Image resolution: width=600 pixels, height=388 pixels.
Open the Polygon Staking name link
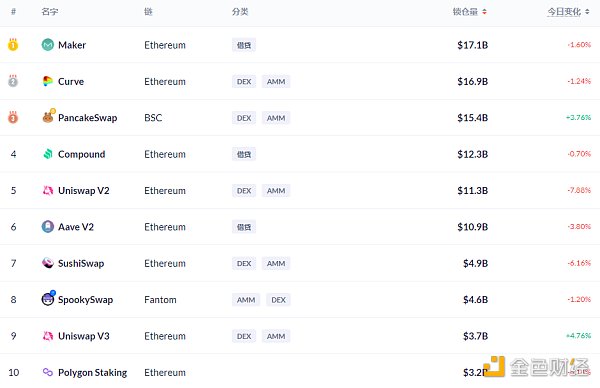click(x=92, y=372)
